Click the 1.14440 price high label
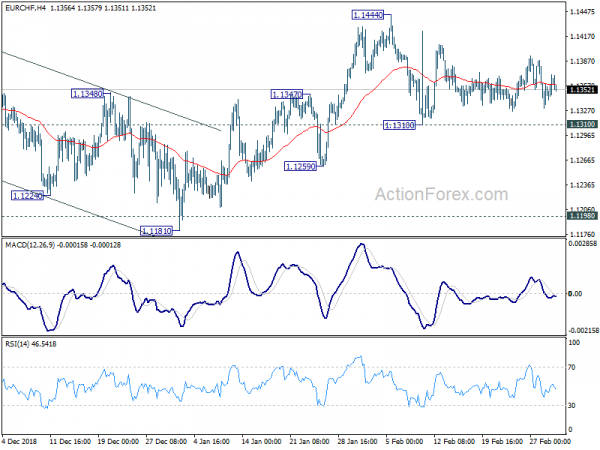This screenshot has height=450, width=600. point(367,15)
